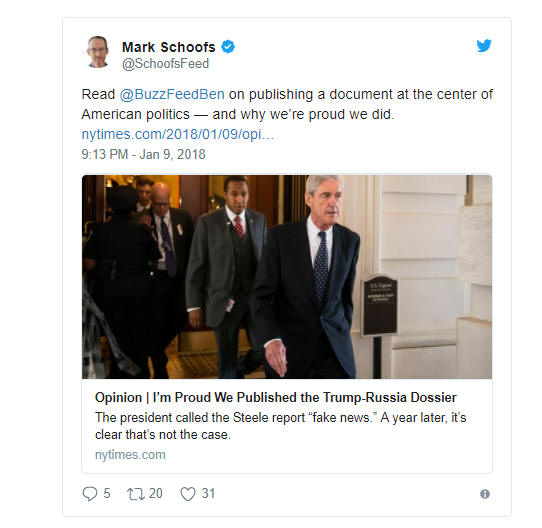542x528 pixels.
Task: Click the 9:13 PM - Jan 9, 2018 timestamp
Action: [143, 154]
